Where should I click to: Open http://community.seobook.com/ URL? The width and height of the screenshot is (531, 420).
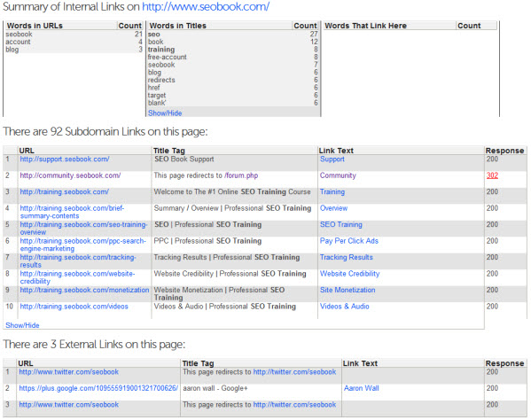pyautogui.click(x=70, y=175)
